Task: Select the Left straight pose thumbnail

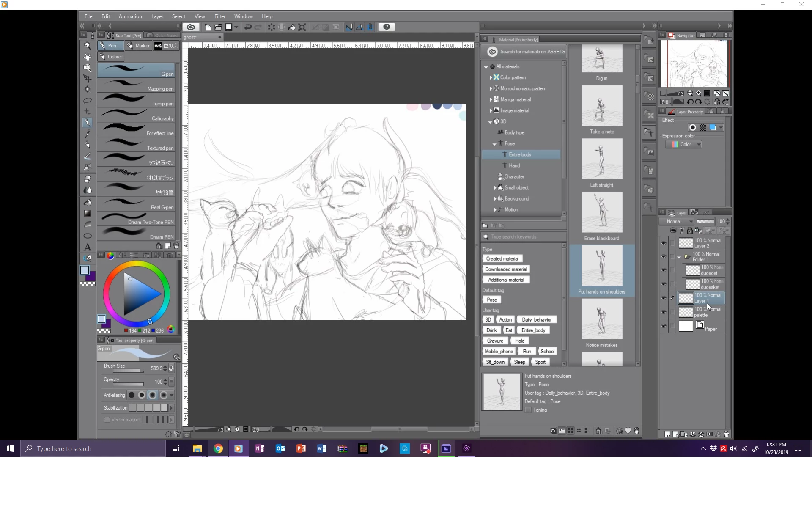Action: click(601, 159)
